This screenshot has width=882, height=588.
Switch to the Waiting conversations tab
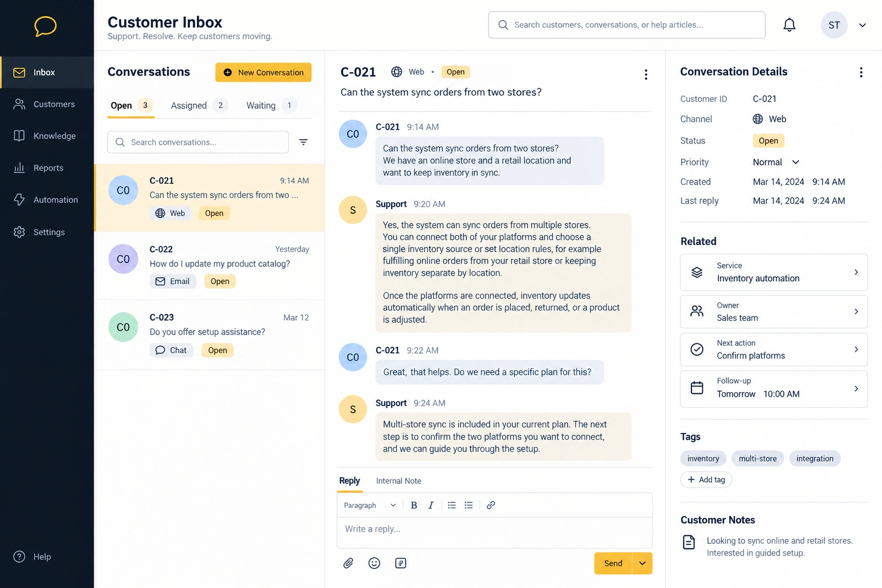(x=272, y=106)
